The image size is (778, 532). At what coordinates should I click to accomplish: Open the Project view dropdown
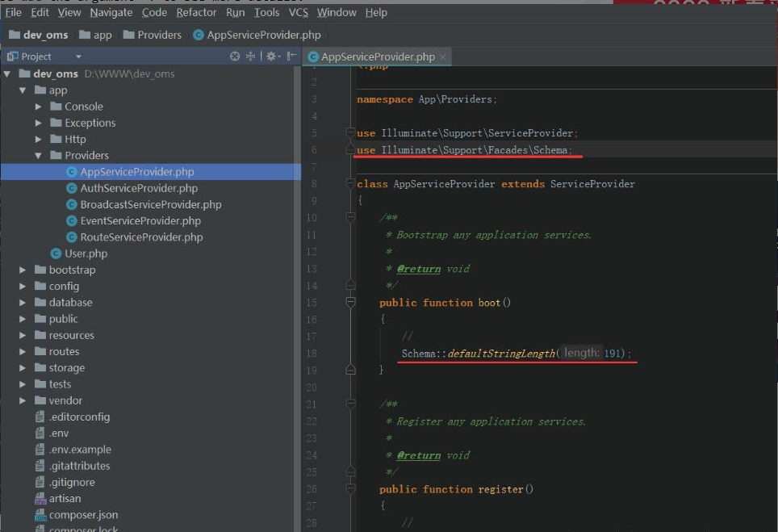pos(78,57)
